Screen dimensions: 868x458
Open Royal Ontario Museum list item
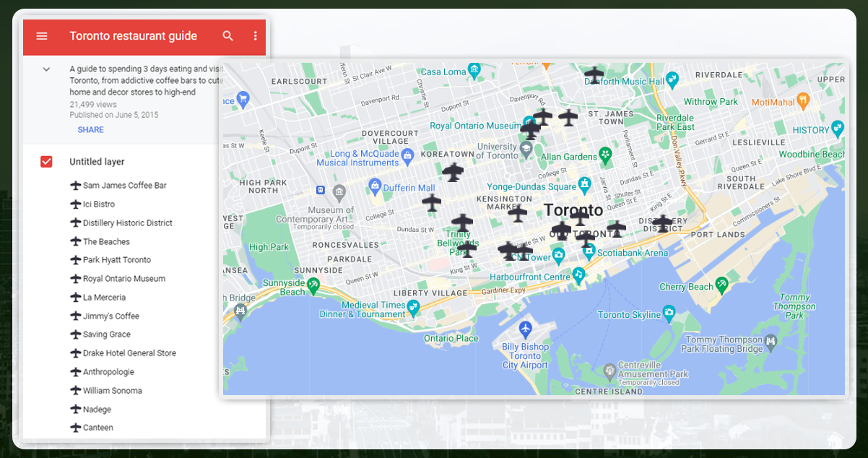click(x=123, y=279)
